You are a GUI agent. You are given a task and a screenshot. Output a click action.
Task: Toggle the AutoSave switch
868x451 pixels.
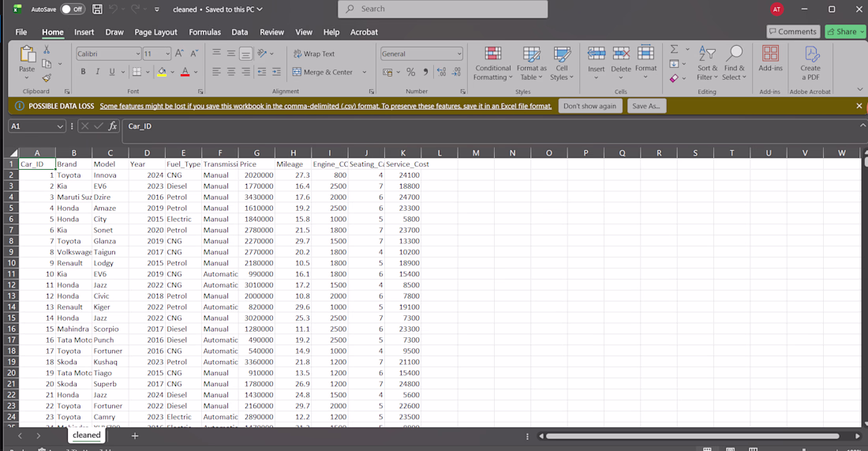(x=73, y=9)
